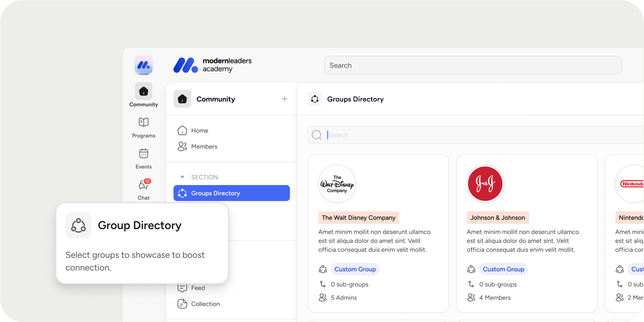Click the Group Directory tooltip heading
The height and width of the screenshot is (322, 644).
click(x=140, y=225)
